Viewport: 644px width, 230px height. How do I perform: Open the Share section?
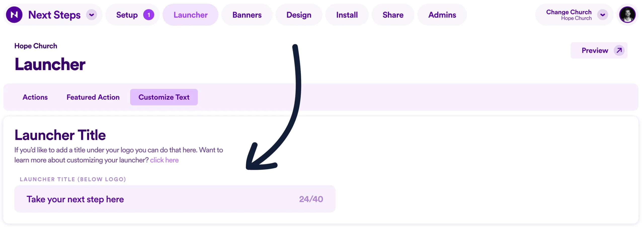click(393, 15)
